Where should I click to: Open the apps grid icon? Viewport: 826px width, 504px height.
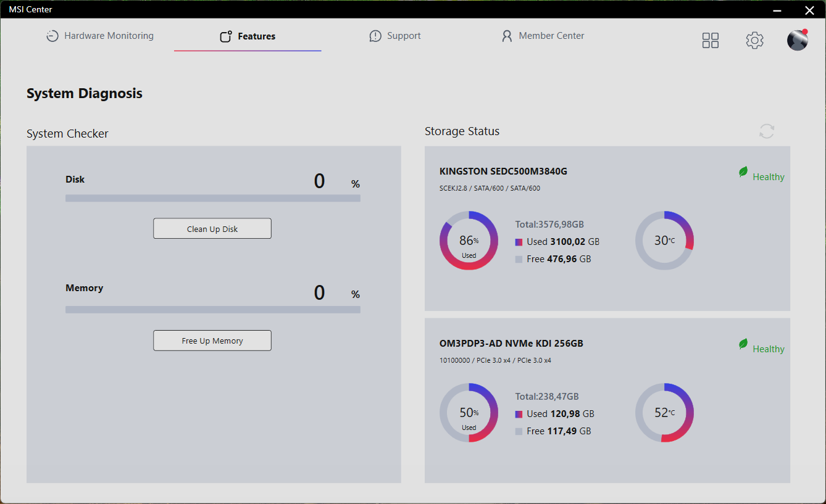coord(711,41)
